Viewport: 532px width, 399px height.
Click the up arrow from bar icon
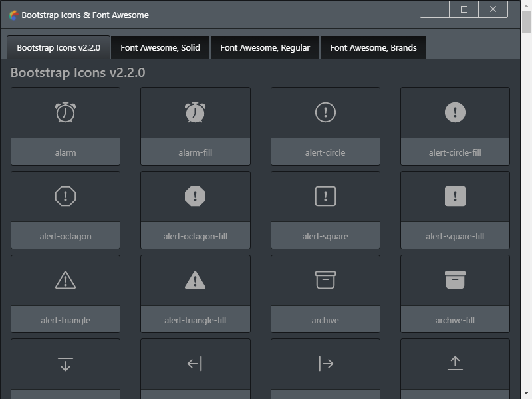455,363
